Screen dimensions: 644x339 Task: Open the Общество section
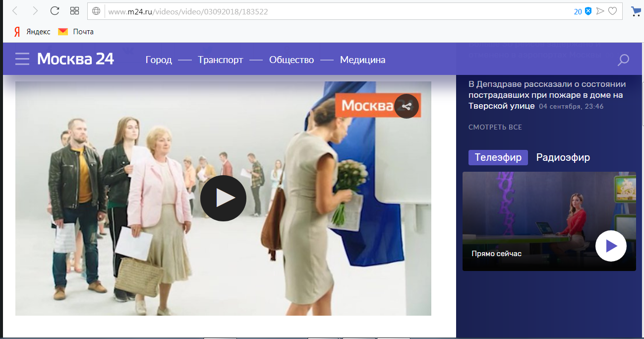pos(292,60)
